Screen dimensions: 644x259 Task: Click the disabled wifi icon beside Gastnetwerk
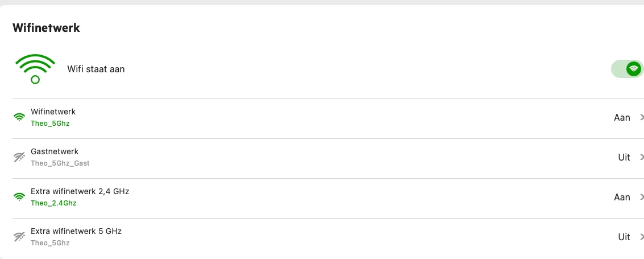(x=19, y=158)
